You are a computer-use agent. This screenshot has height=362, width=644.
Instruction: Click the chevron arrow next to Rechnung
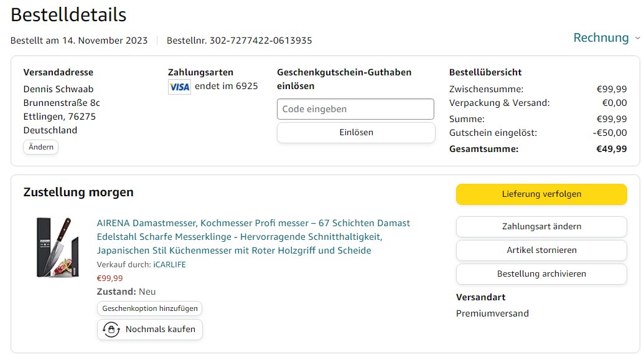click(637, 39)
